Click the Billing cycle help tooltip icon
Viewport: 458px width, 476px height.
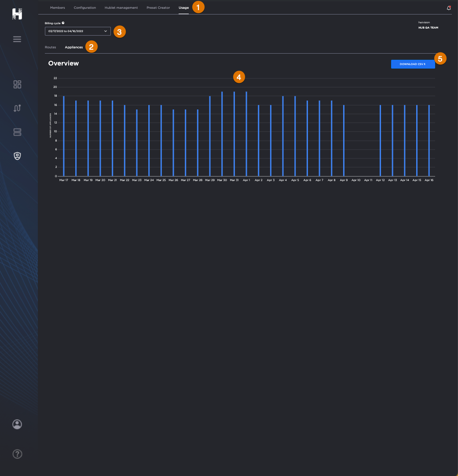(63, 22)
